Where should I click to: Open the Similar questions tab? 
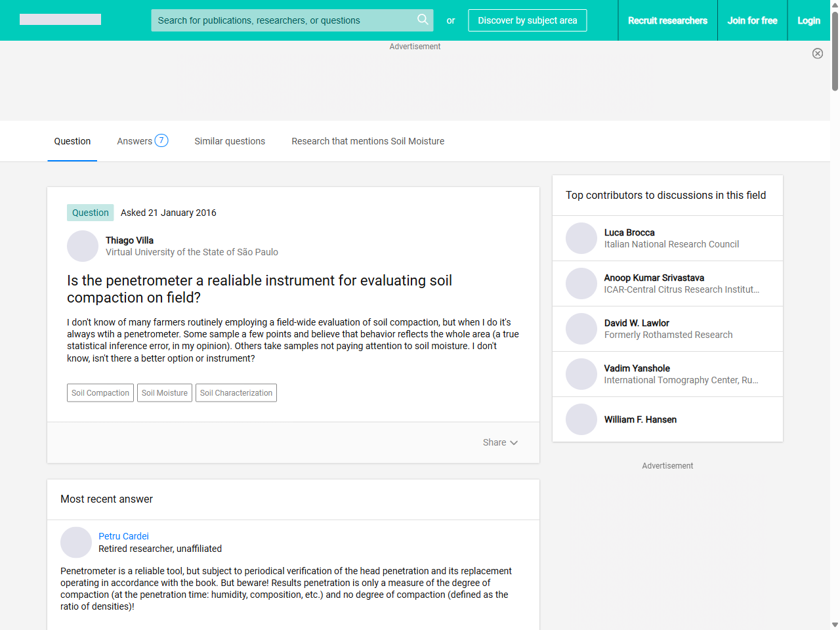(230, 141)
